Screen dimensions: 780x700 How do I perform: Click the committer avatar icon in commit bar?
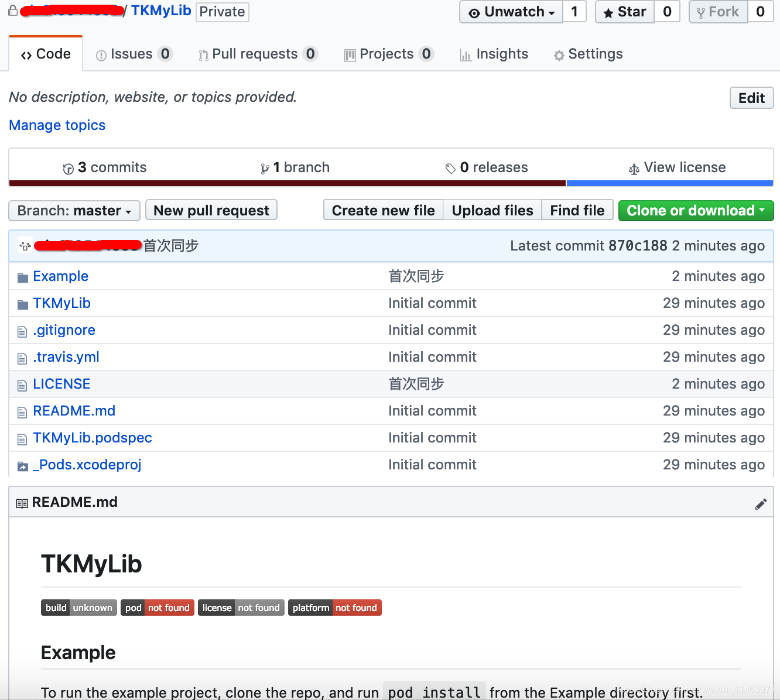click(25, 246)
